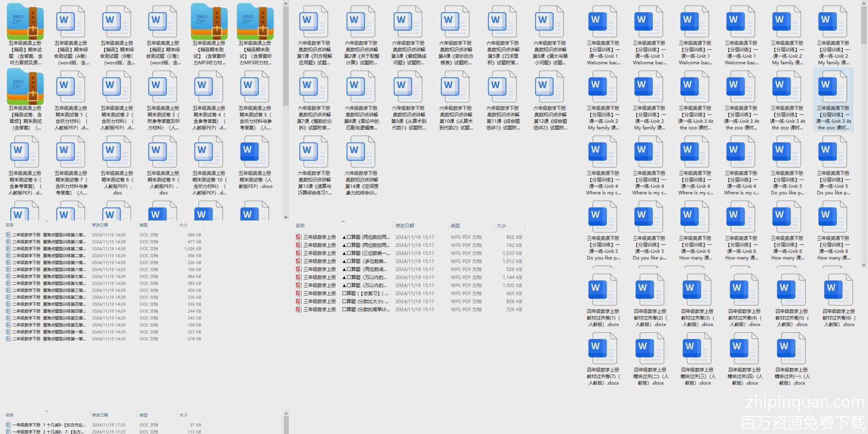This screenshot has width=868, height=434.
Task: Click the scroll-down arrow of 三年级英语 pane
Action: point(864,264)
